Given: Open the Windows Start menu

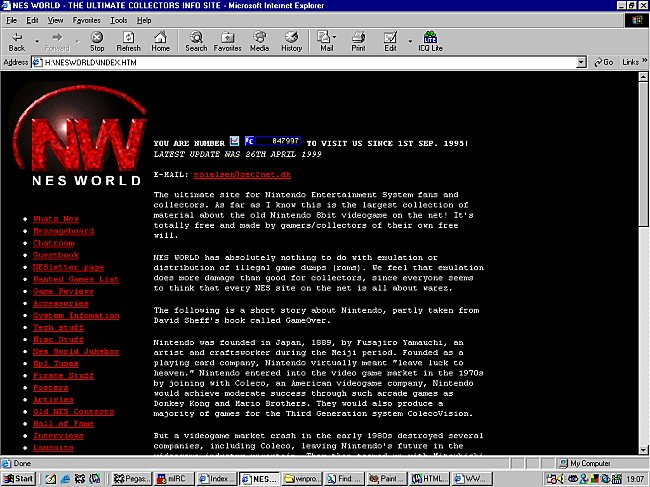Looking at the screenshot, I should (x=20, y=479).
